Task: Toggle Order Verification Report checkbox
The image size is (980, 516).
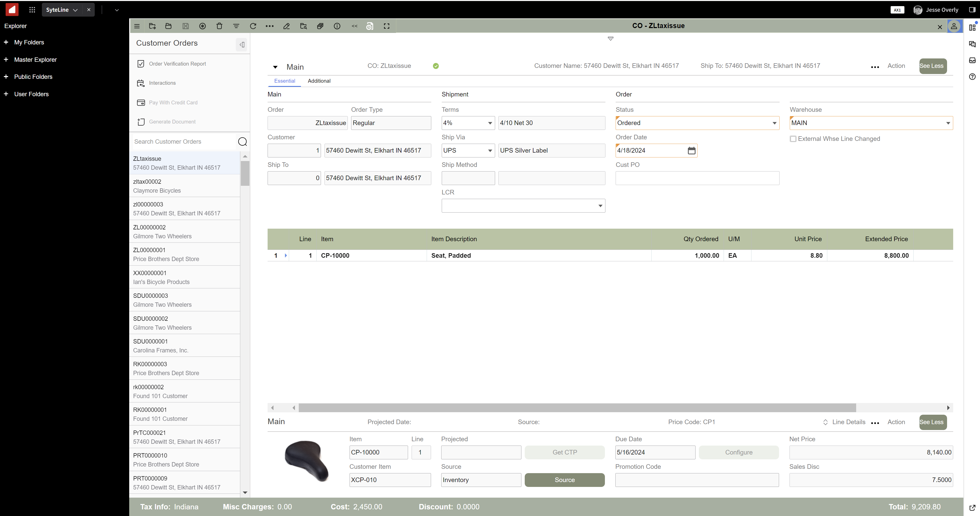Action: (141, 64)
